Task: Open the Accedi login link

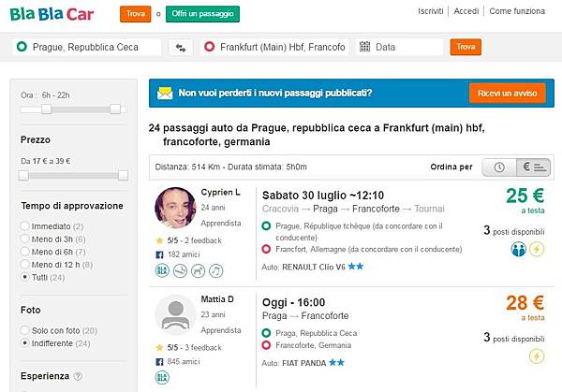Action: coord(466,11)
